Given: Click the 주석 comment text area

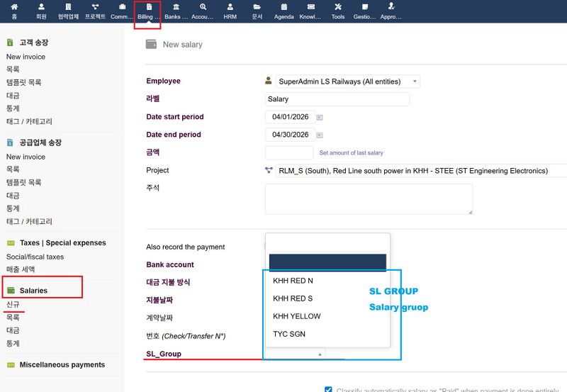Looking at the screenshot, I should (x=369, y=199).
